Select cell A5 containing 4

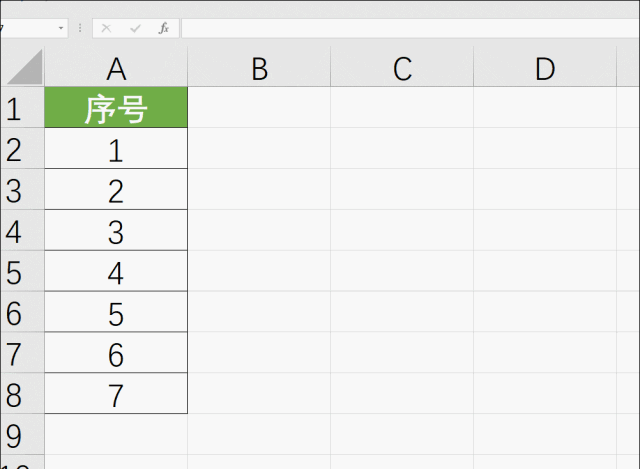point(116,271)
